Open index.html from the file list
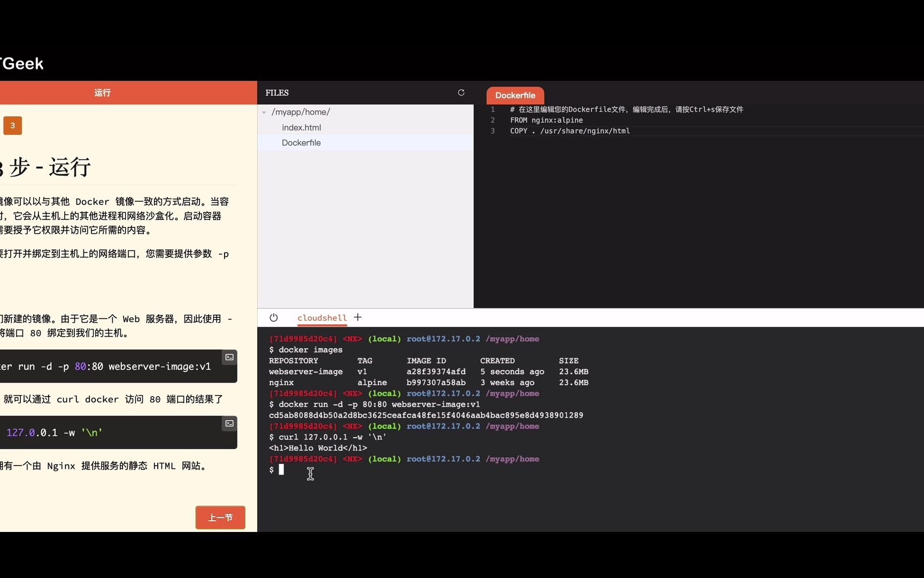 (x=302, y=127)
